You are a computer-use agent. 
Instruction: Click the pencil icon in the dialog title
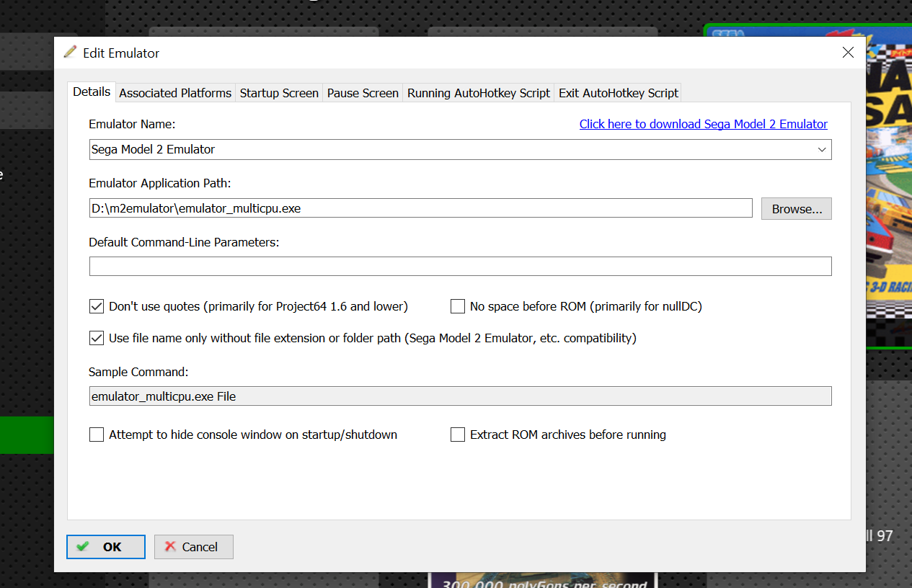70,52
